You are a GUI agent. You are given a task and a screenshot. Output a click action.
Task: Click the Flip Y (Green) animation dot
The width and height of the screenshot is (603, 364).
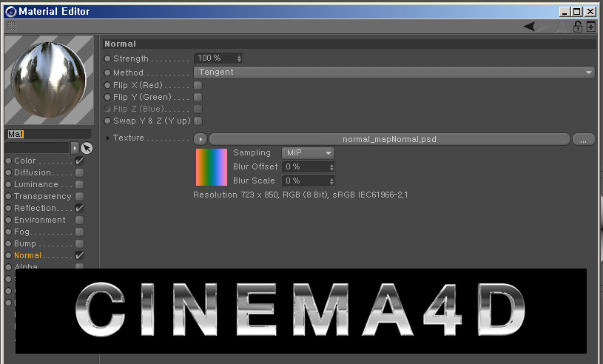pos(107,97)
